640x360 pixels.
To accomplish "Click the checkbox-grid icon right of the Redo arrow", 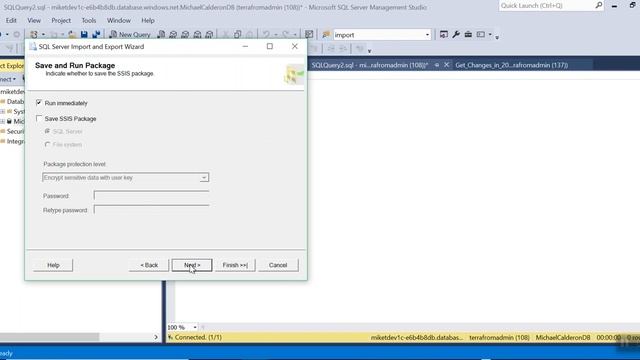I will [x=309, y=35].
